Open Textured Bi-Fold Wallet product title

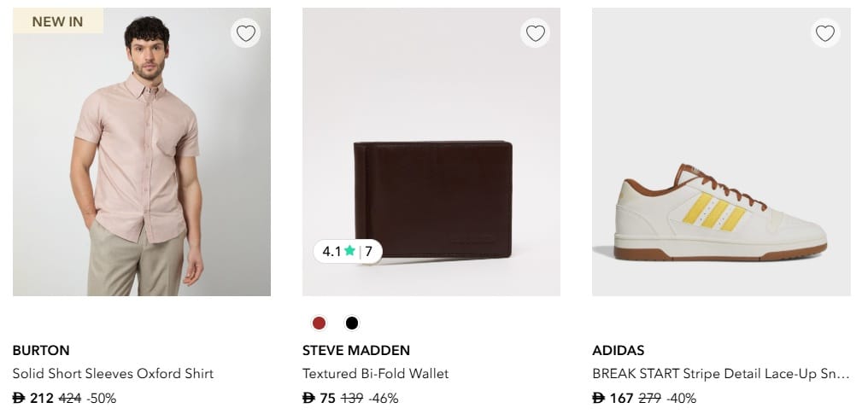click(375, 374)
